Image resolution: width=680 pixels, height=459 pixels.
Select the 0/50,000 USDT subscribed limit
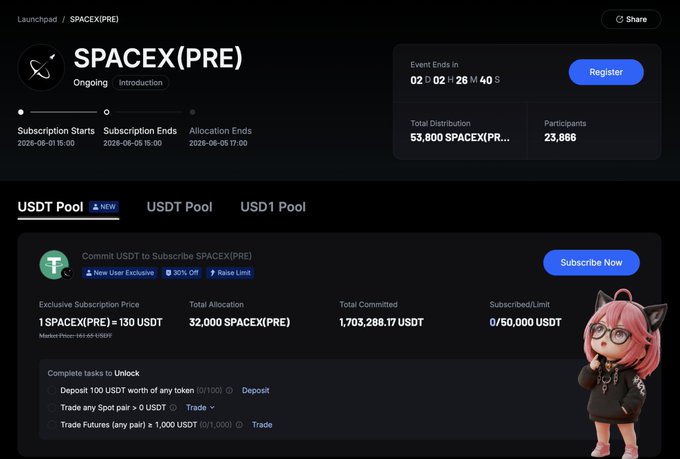coord(525,322)
